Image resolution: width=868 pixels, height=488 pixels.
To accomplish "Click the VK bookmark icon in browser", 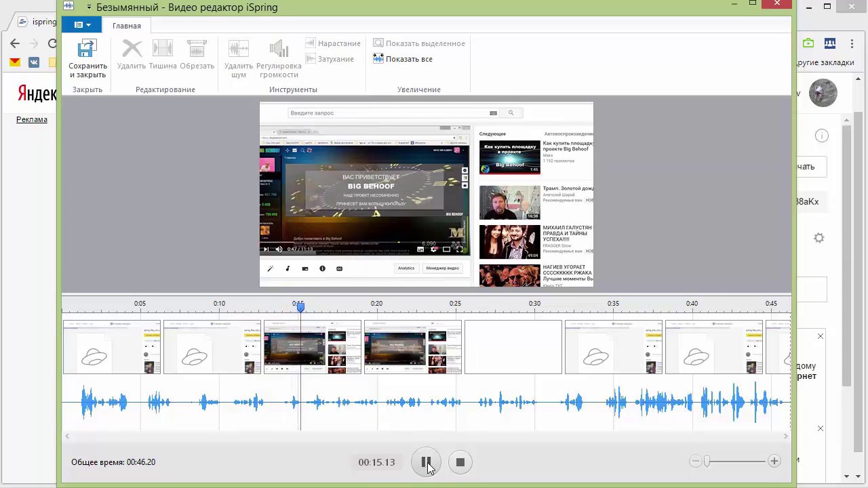I will pyautogui.click(x=34, y=62).
